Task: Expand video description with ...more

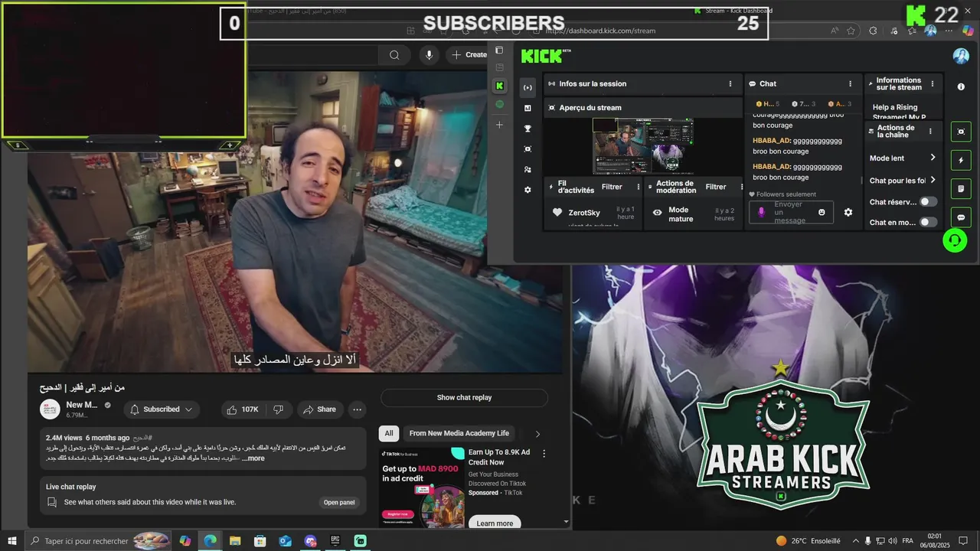Action: [253, 458]
